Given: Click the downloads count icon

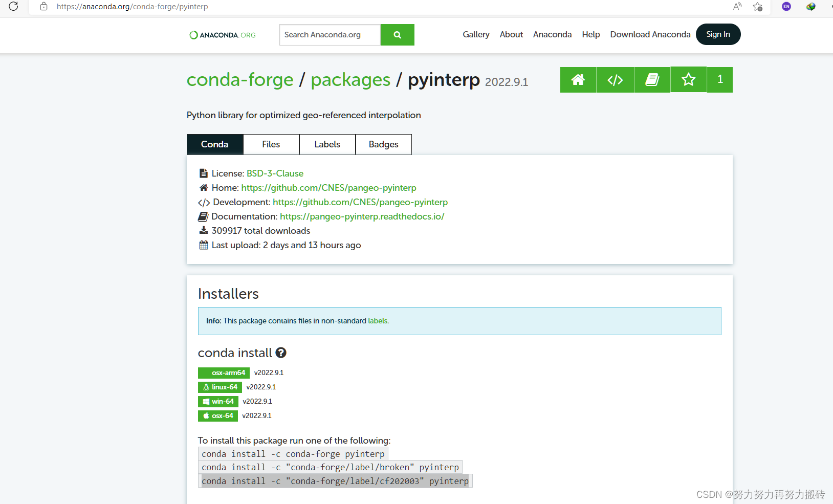Looking at the screenshot, I should tap(203, 230).
